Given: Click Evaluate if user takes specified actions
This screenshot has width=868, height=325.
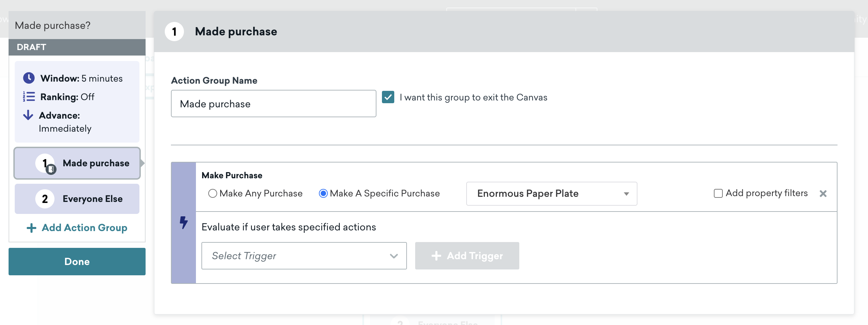Looking at the screenshot, I should (289, 227).
